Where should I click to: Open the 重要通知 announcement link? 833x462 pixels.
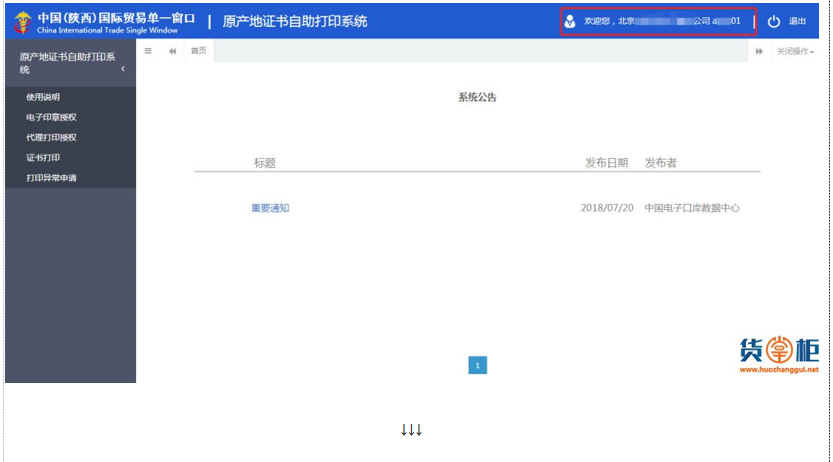[270, 208]
